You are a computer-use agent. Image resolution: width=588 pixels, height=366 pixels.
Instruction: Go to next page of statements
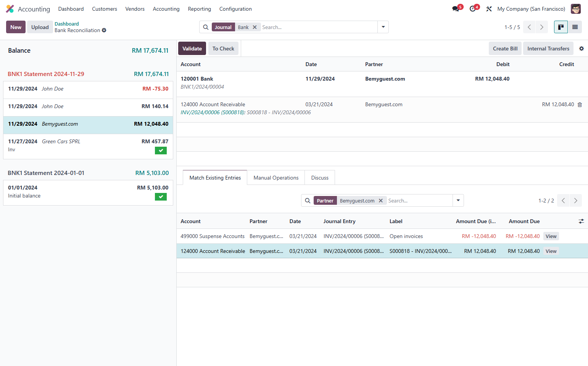pos(541,27)
